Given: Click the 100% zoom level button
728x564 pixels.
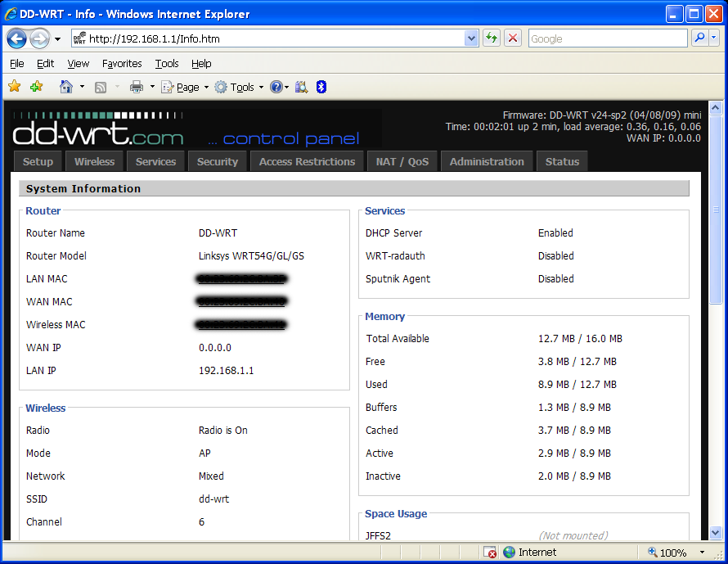Looking at the screenshot, I should coord(667,553).
